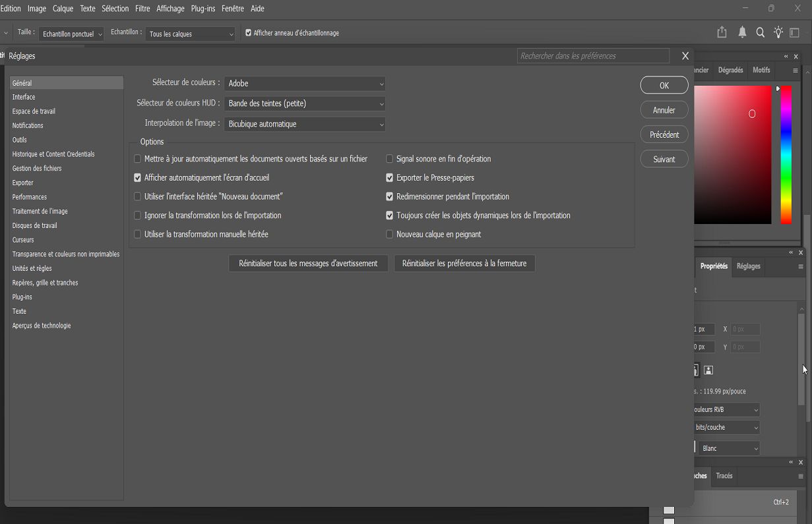Uncheck Exporter le Presse-papiers
Image resolution: width=812 pixels, height=524 pixels.
coord(390,178)
